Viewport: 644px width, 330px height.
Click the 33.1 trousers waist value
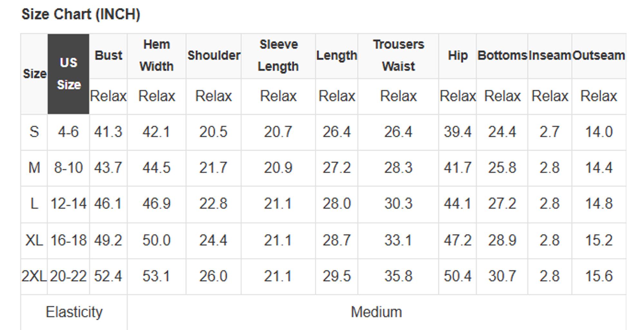tap(398, 240)
